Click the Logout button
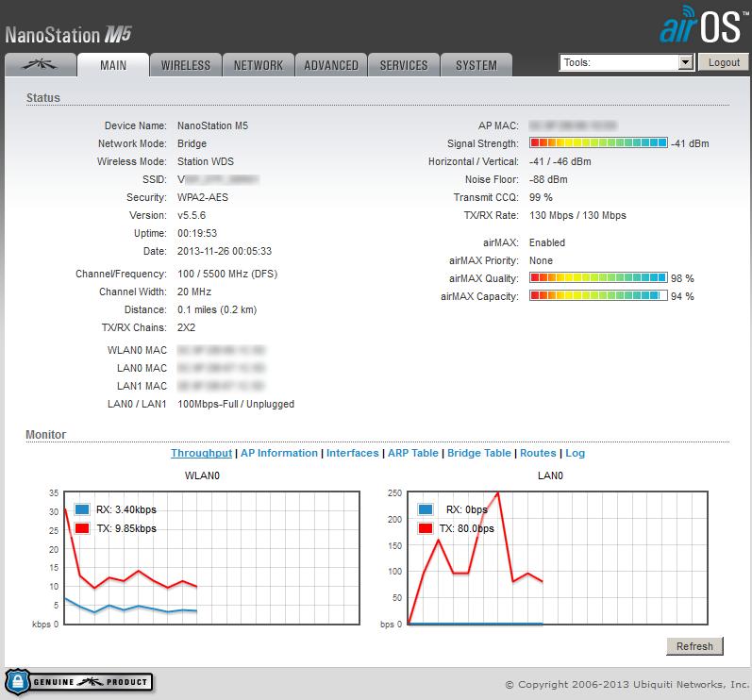752x700 pixels. click(724, 62)
